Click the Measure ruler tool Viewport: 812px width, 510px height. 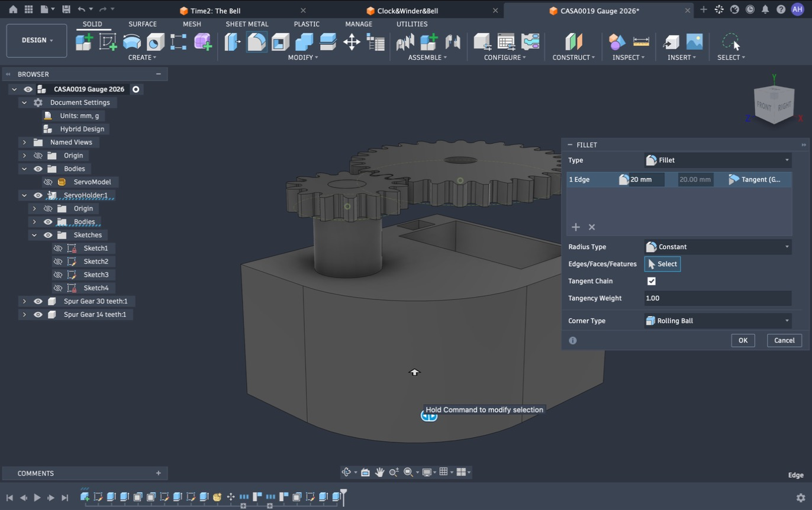tap(641, 42)
